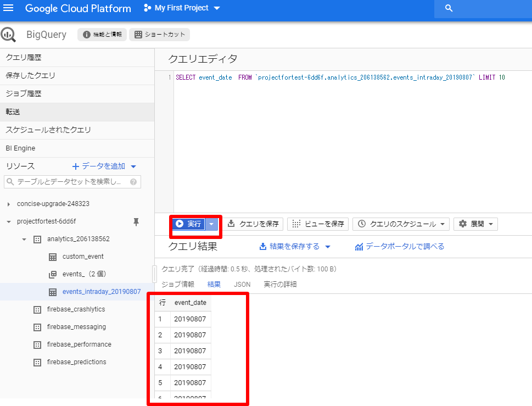532x406 pixels.
Task: Select the custom_event table
Action: (x=83, y=257)
